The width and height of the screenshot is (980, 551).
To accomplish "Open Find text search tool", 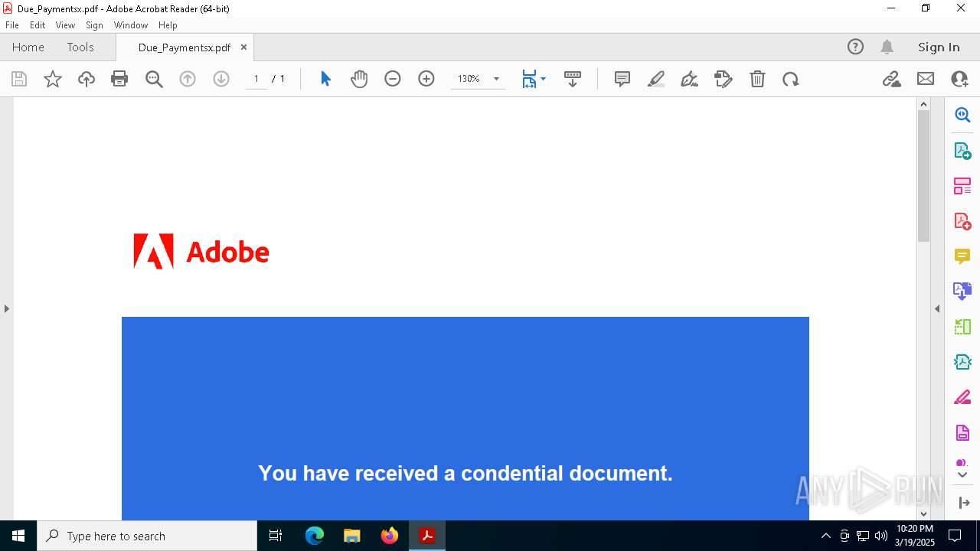I will (154, 79).
